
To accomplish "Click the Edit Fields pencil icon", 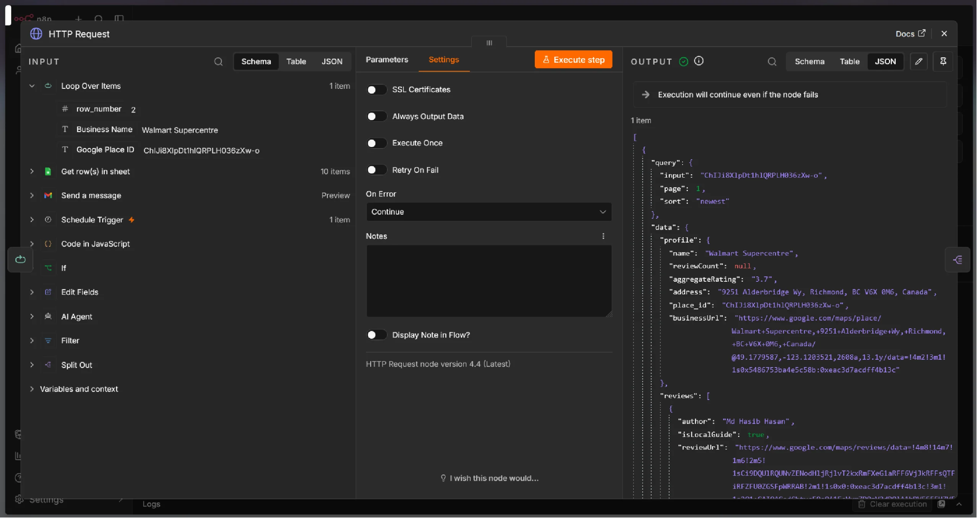I will [48, 292].
